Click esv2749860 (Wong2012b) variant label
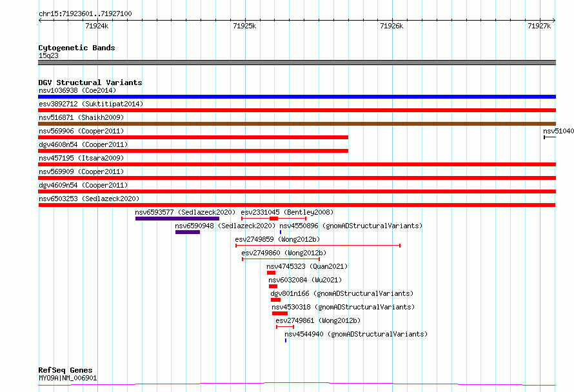The width and height of the screenshot is (574, 392). coord(284,253)
